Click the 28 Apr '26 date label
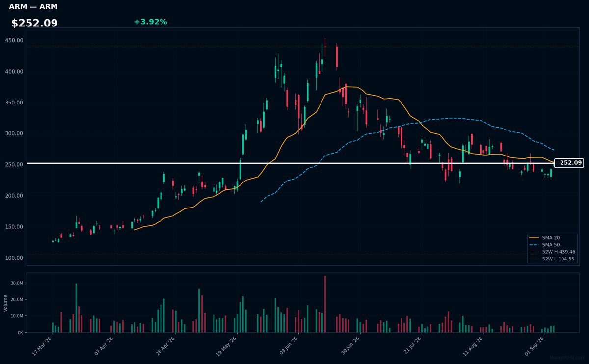This screenshot has height=364, width=589. coord(165,346)
